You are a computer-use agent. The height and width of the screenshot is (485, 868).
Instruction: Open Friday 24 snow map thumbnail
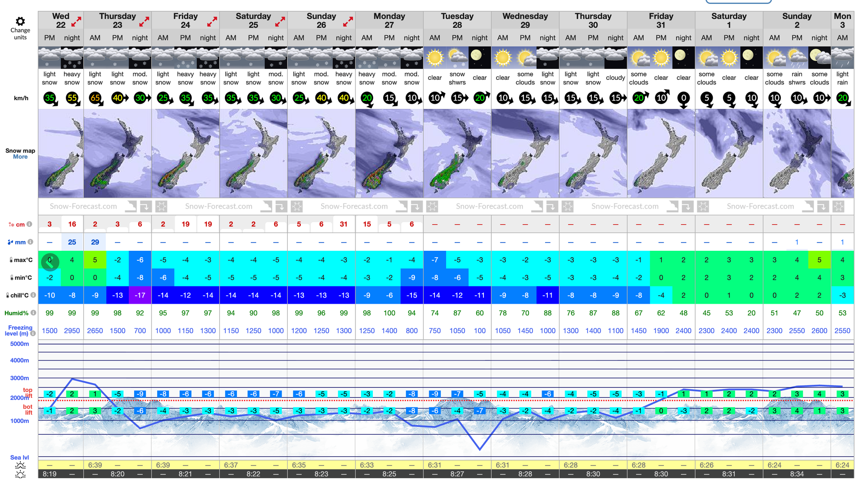pos(185,153)
